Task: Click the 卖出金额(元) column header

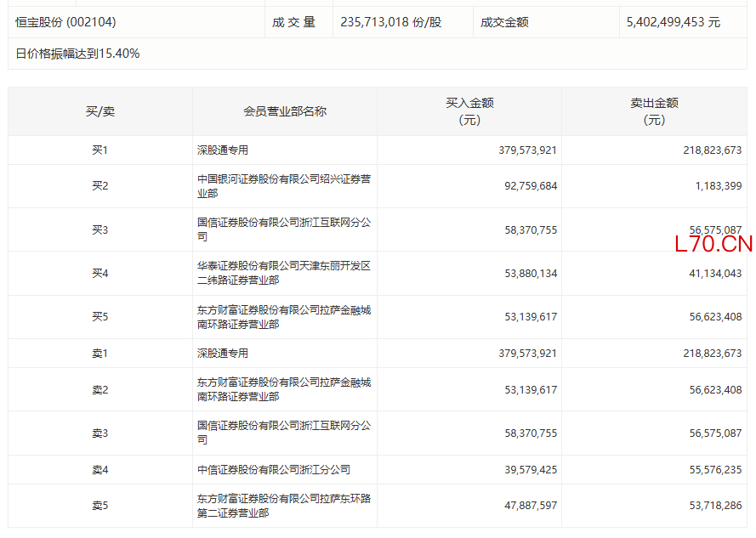Action: tap(654, 111)
